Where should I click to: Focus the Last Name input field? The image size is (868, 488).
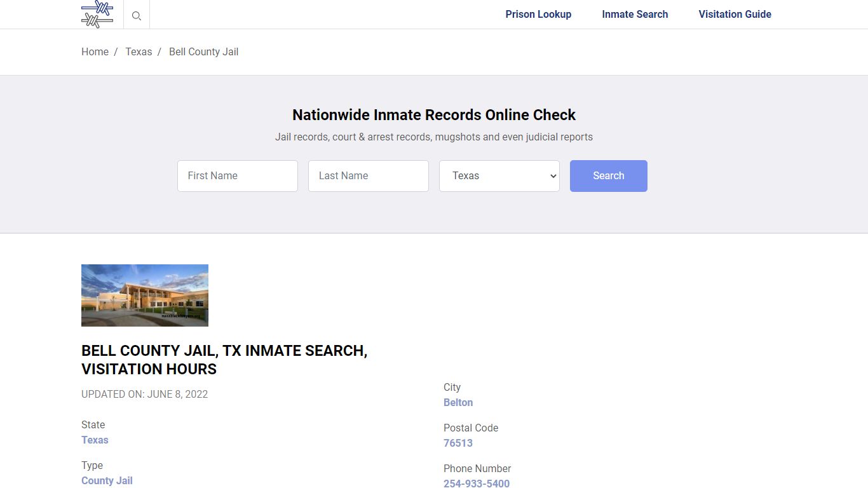pyautogui.click(x=369, y=176)
